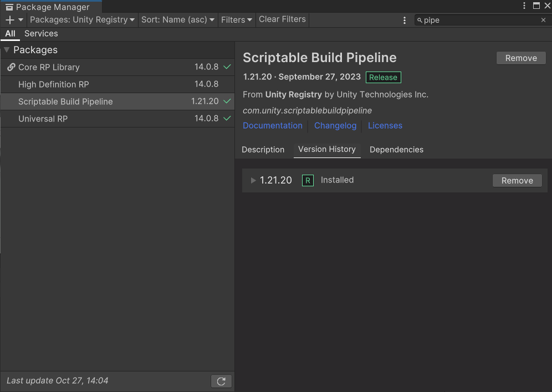Select the High Definition RP package

point(117,84)
